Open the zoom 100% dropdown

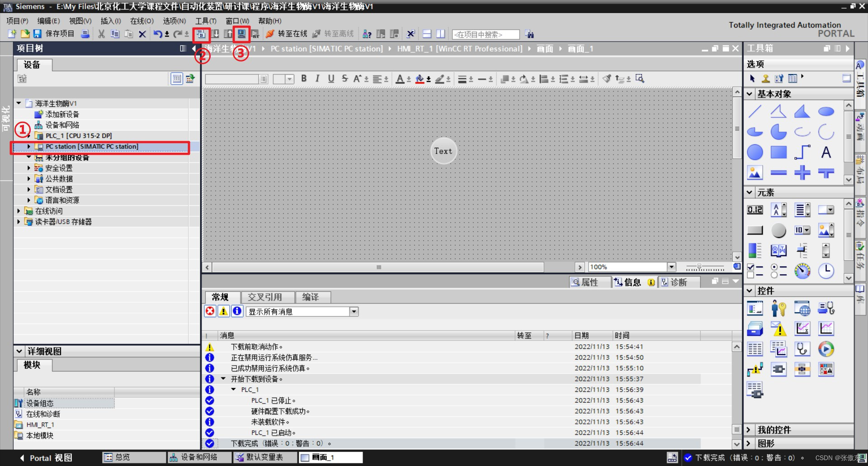671,267
